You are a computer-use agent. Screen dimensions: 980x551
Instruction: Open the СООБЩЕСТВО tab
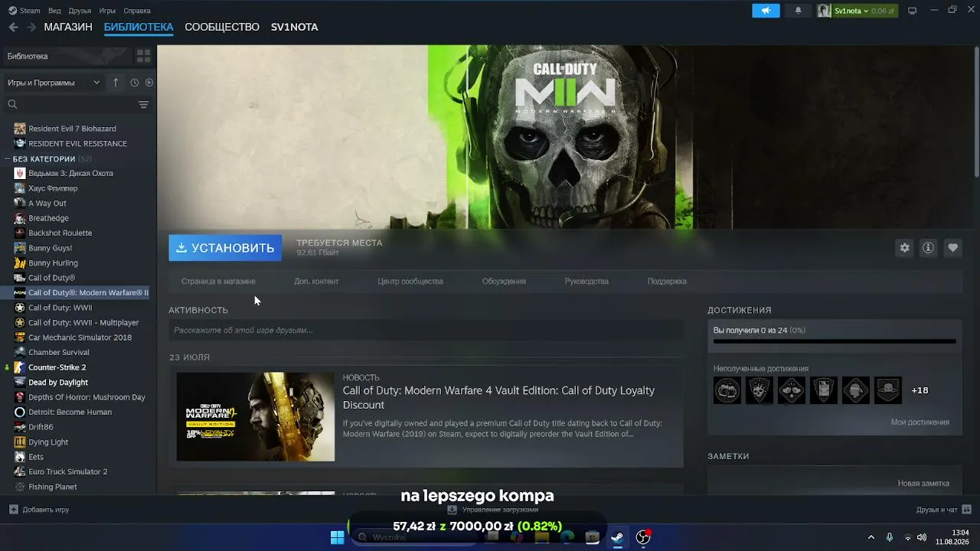[x=222, y=27]
